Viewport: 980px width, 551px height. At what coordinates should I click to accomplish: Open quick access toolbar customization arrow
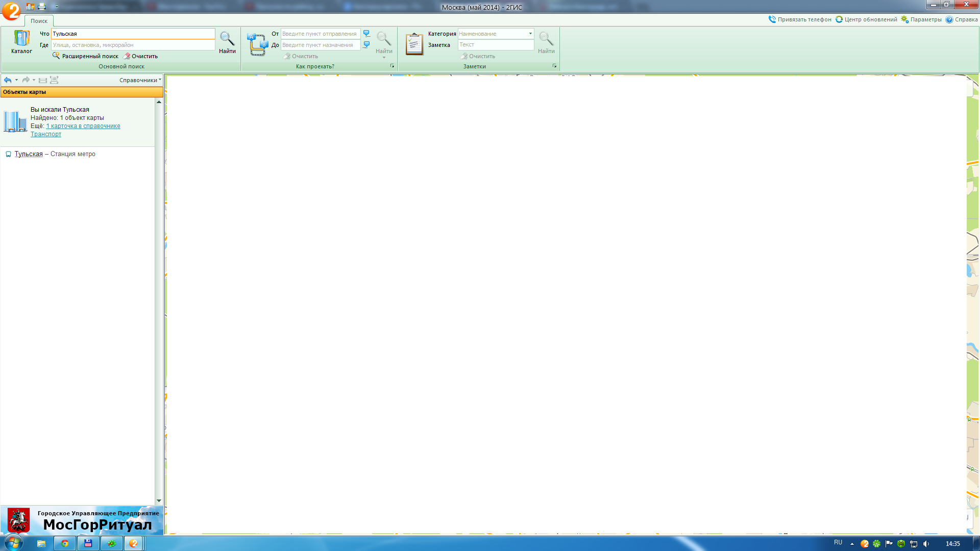(56, 7)
